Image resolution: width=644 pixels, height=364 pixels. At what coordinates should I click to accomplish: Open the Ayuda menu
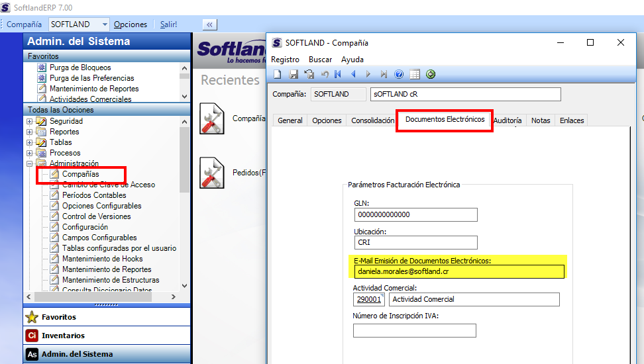[352, 60]
